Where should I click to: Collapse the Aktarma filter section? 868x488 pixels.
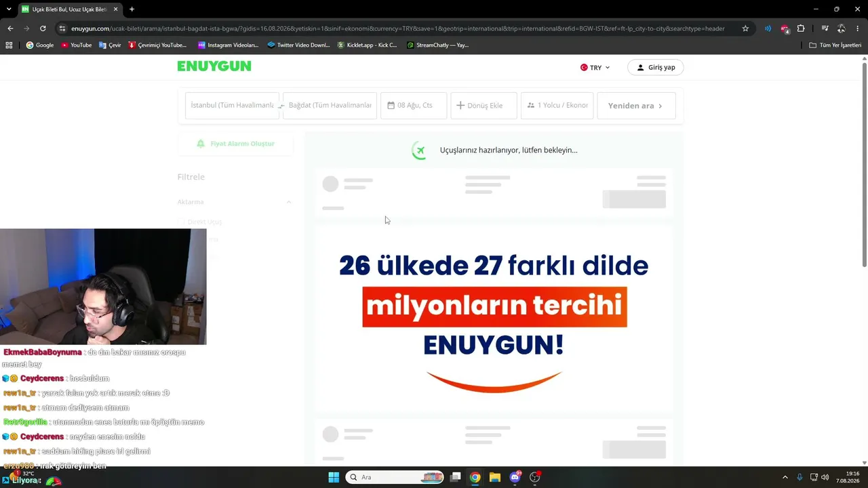pos(289,202)
